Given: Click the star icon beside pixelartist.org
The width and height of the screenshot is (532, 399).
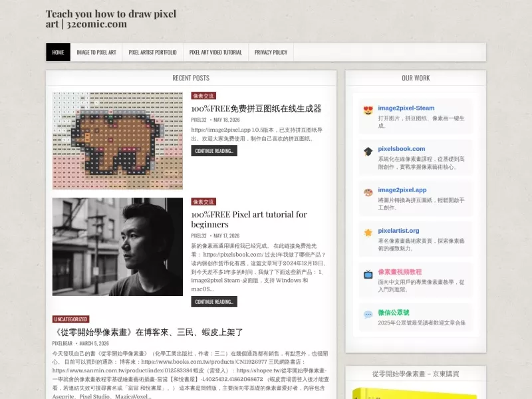Looking at the screenshot, I should point(368,233).
